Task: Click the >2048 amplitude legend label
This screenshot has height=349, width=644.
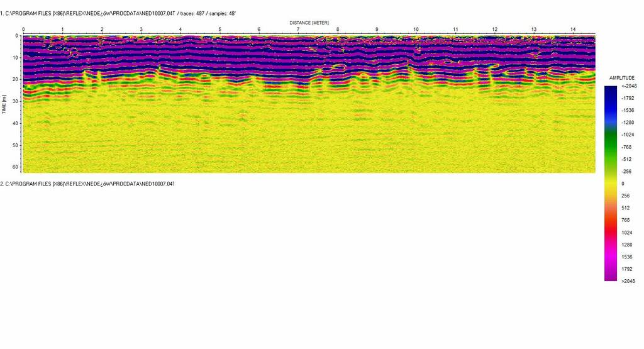Action: (x=627, y=281)
